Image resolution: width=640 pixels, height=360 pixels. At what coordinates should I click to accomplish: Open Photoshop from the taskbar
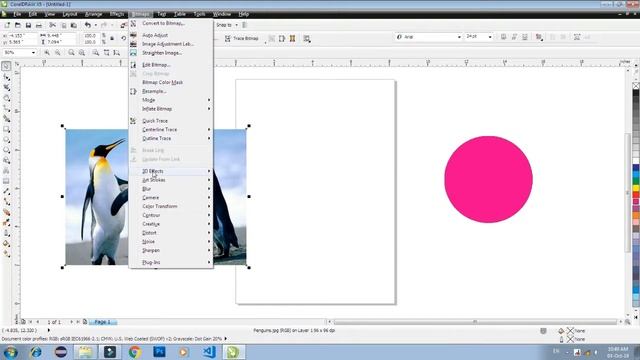click(x=159, y=352)
